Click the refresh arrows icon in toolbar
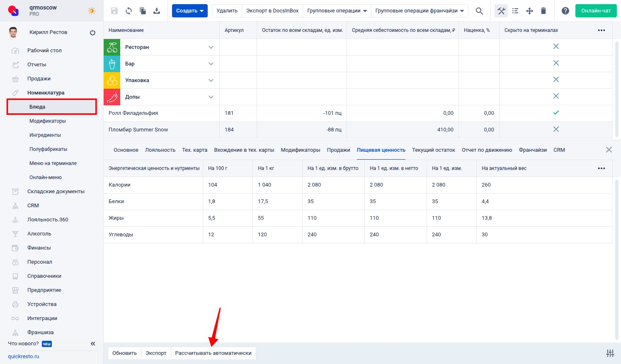 pyautogui.click(x=129, y=11)
